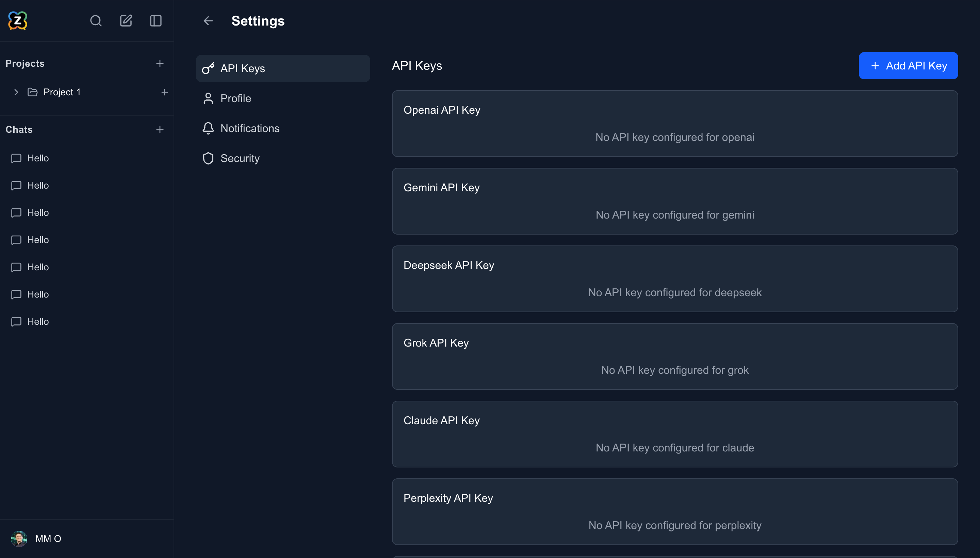Click the user avatar thumbnail

[x=19, y=539]
